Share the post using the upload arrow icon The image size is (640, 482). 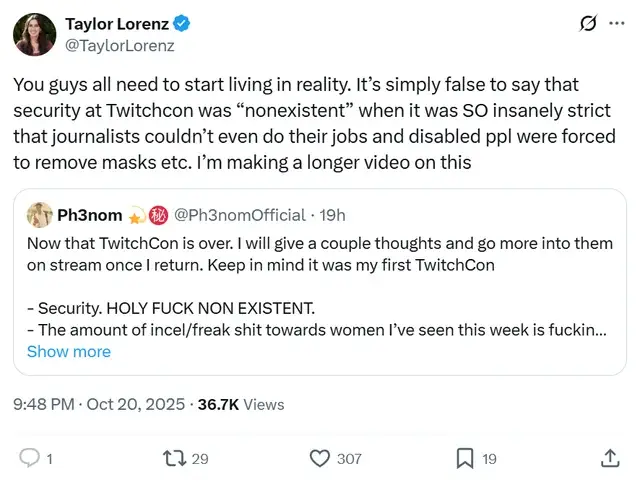[609, 458]
